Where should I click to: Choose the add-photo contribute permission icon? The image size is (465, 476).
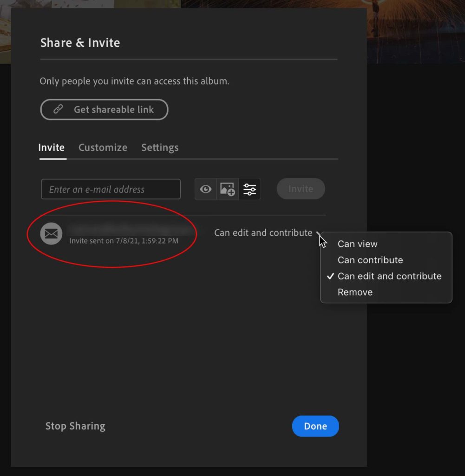coord(228,189)
